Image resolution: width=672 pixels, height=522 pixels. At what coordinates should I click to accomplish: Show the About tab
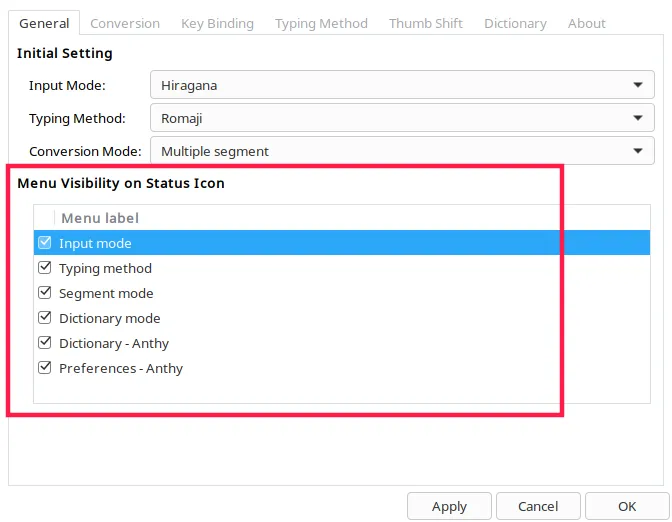[586, 23]
